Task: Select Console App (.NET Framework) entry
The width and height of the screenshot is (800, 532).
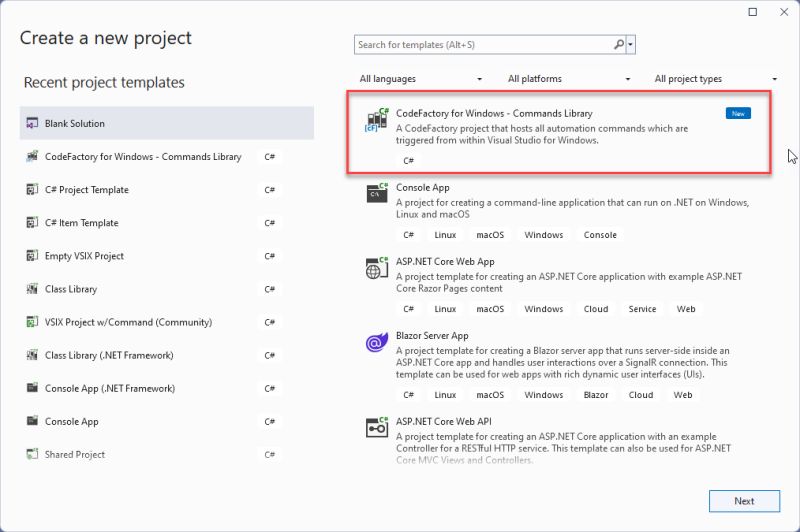Action: pyautogui.click(x=167, y=388)
